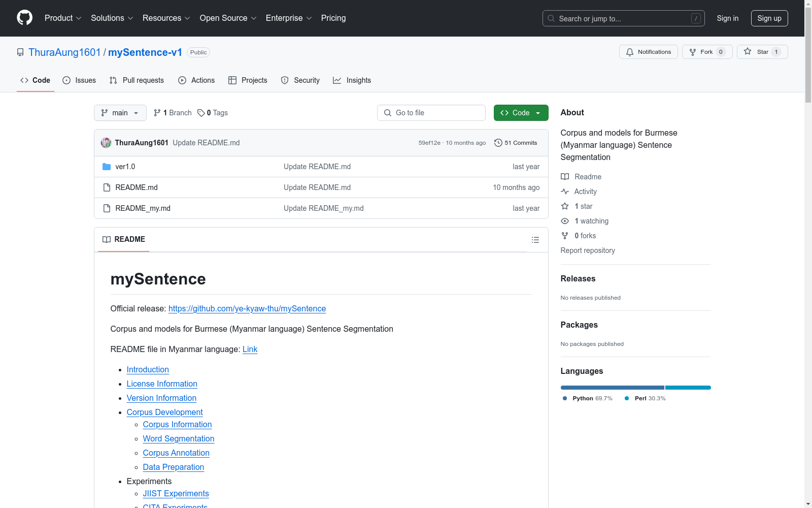
Task: Click the Notifications bell button
Action: [x=648, y=52]
